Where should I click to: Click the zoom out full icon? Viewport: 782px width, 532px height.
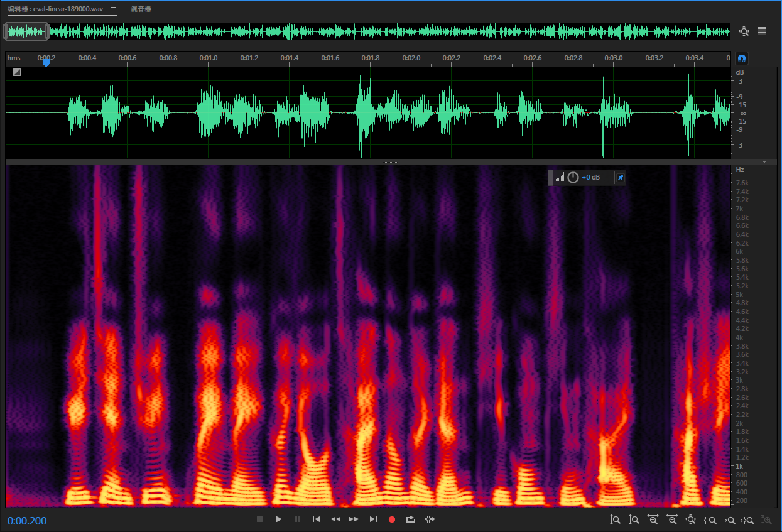691,520
